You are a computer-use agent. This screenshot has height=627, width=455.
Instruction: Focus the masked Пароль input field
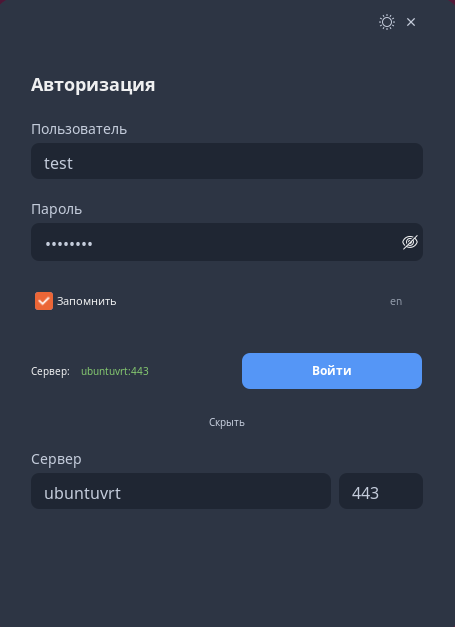227,242
